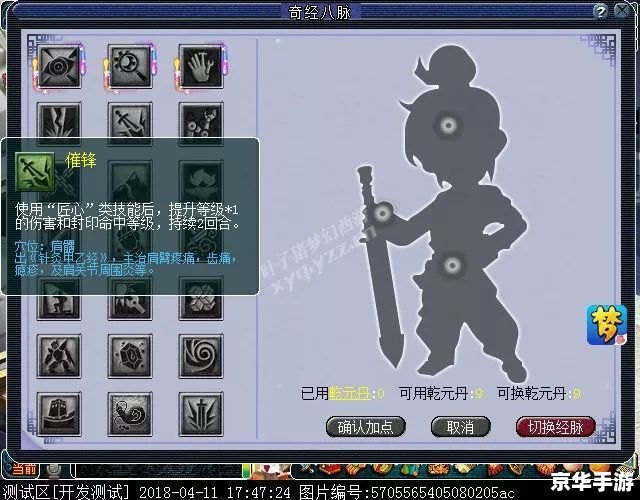Select the 当前 chat channel tab
Screen dimensions: 640x500
pyautogui.click(x=24, y=469)
